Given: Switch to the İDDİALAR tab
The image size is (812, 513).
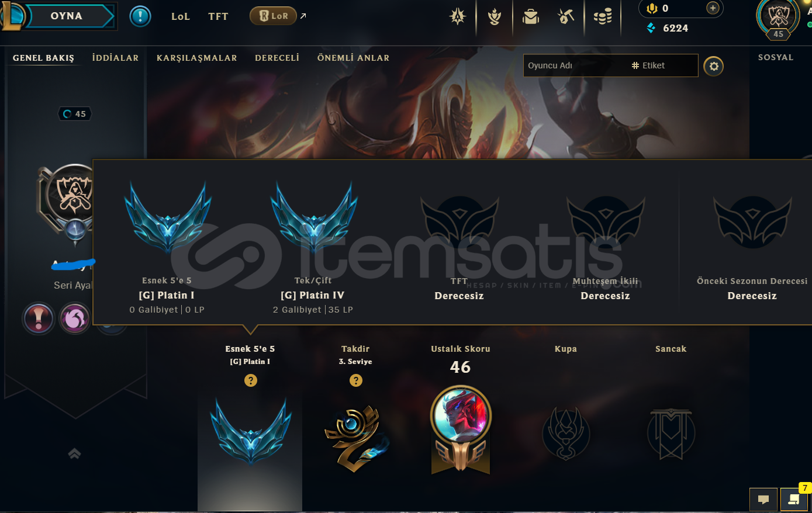Looking at the screenshot, I should click(115, 58).
